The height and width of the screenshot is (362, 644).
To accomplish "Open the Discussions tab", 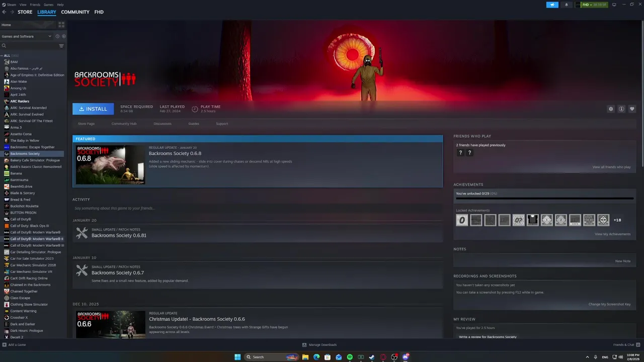I will (x=163, y=124).
